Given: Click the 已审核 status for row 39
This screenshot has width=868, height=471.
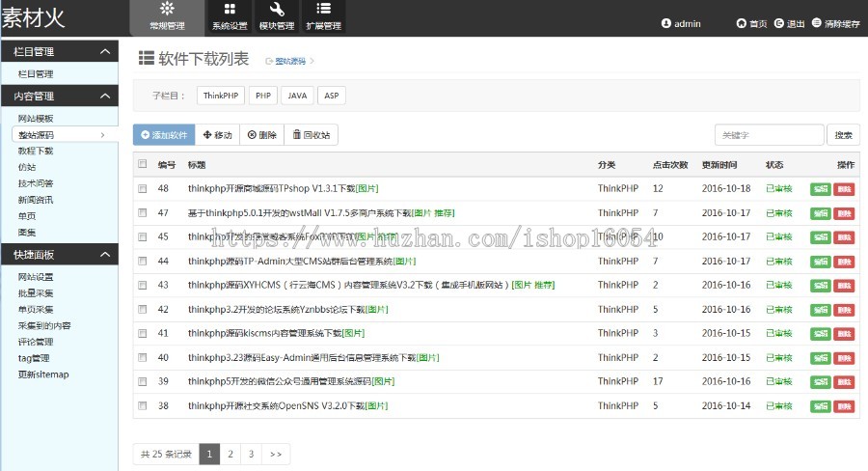Looking at the screenshot, I should 779,381.
